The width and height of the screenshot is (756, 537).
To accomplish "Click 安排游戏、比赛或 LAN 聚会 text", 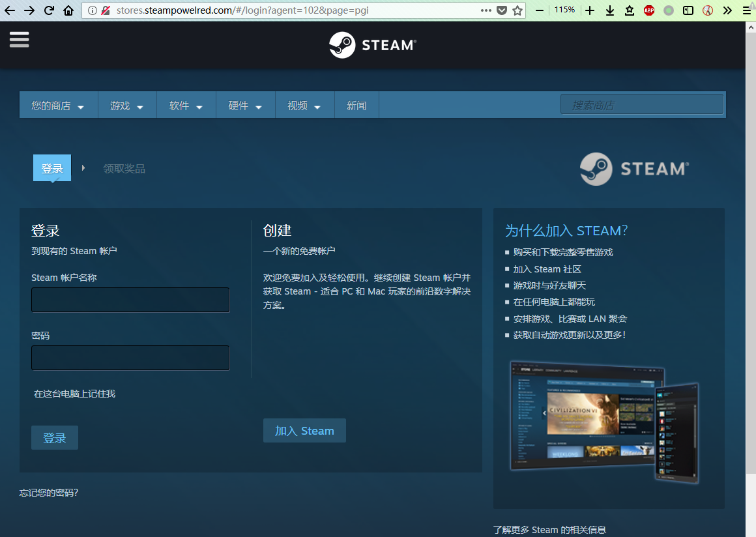I will click(570, 319).
